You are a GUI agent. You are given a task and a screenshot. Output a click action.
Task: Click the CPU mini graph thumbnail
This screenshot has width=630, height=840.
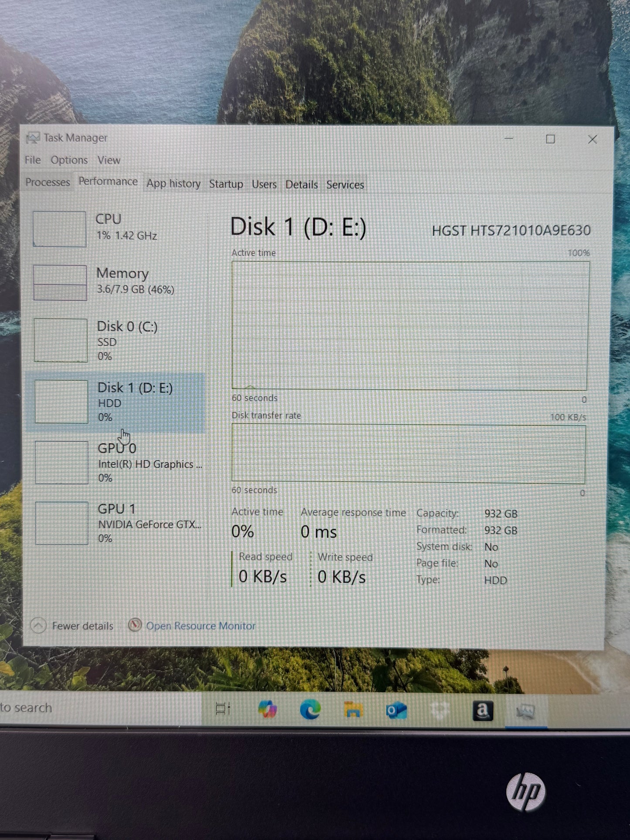[59, 229]
